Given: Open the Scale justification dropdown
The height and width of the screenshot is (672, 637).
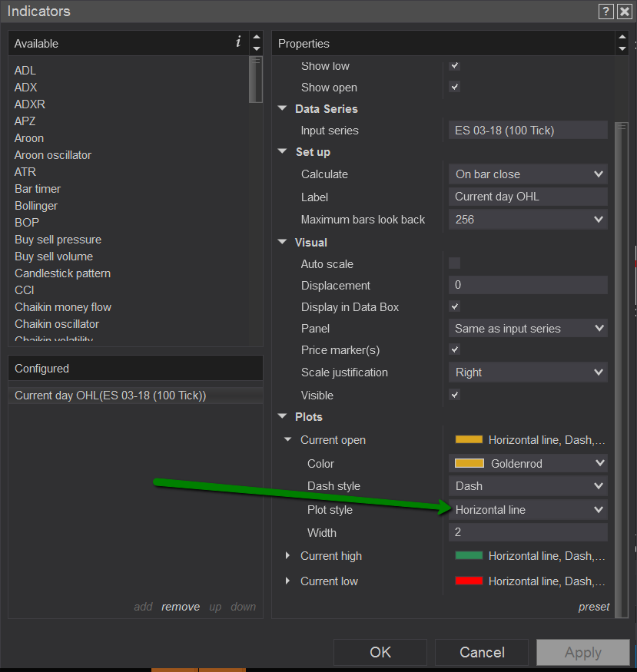Looking at the screenshot, I should click(528, 372).
